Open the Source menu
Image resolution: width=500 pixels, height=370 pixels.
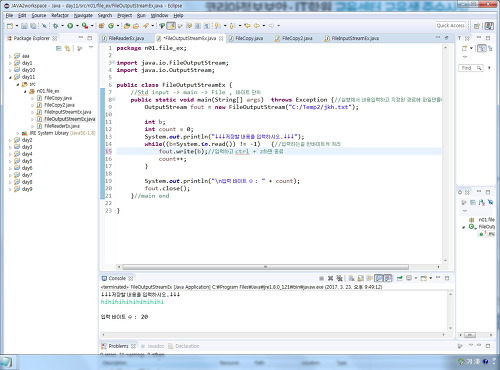(39, 15)
